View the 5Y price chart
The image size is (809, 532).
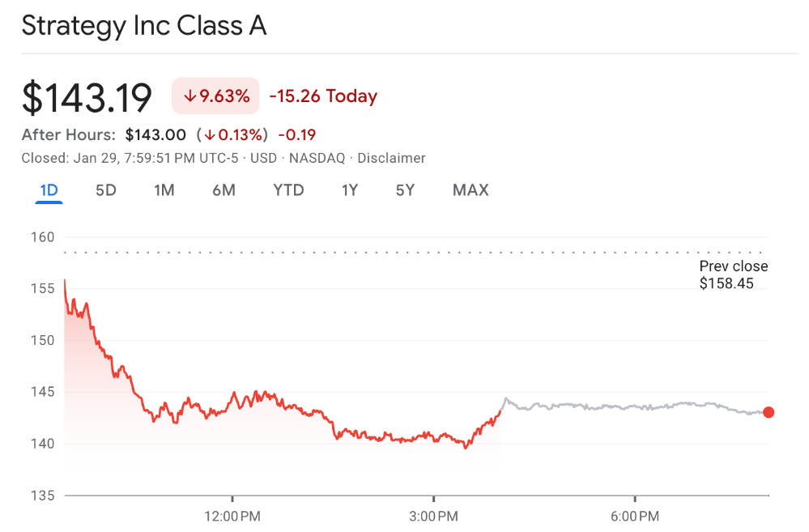click(x=405, y=190)
